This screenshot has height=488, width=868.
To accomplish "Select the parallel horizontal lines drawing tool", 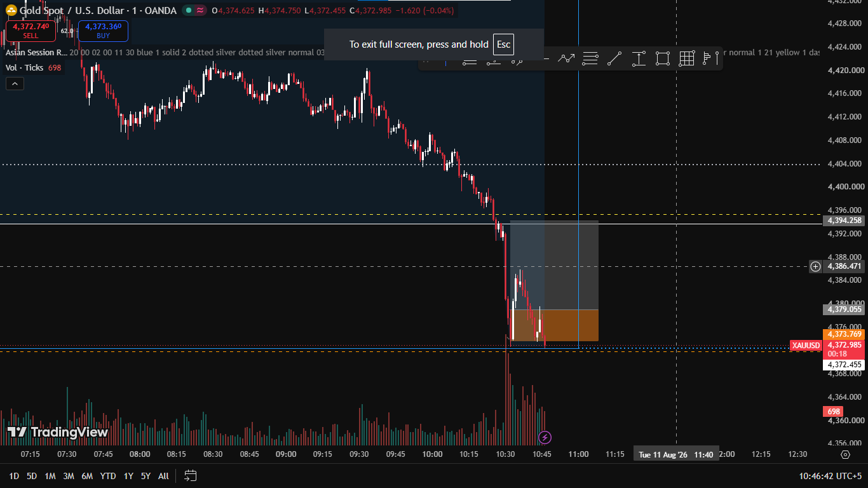I will coord(590,58).
